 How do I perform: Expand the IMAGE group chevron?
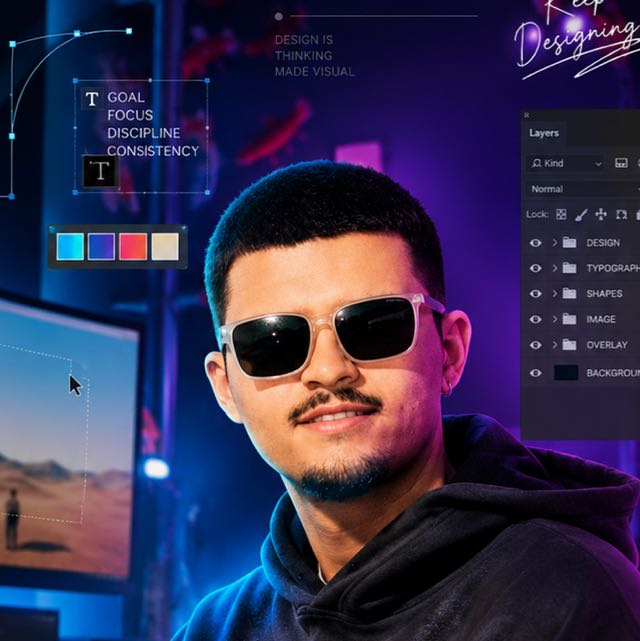(x=555, y=319)
